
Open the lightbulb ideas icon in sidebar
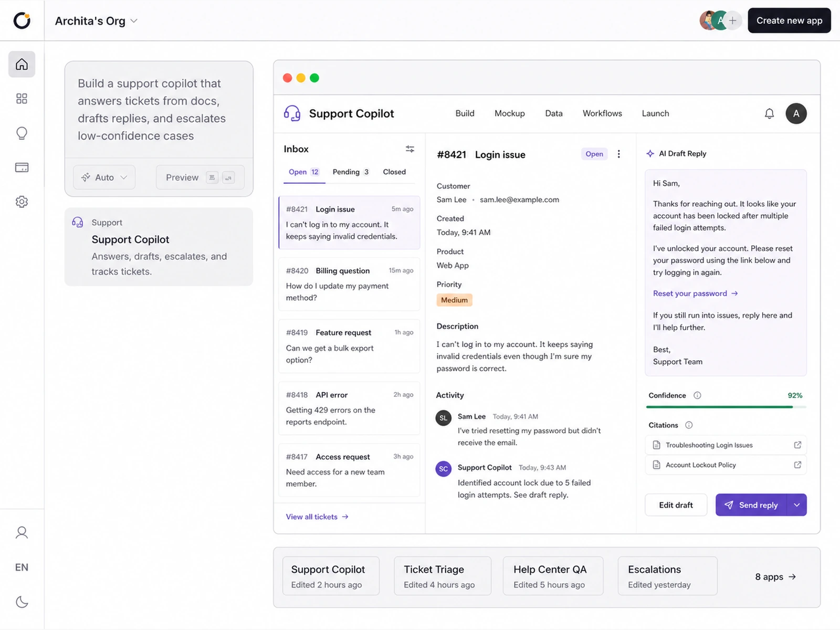(22, 133)
